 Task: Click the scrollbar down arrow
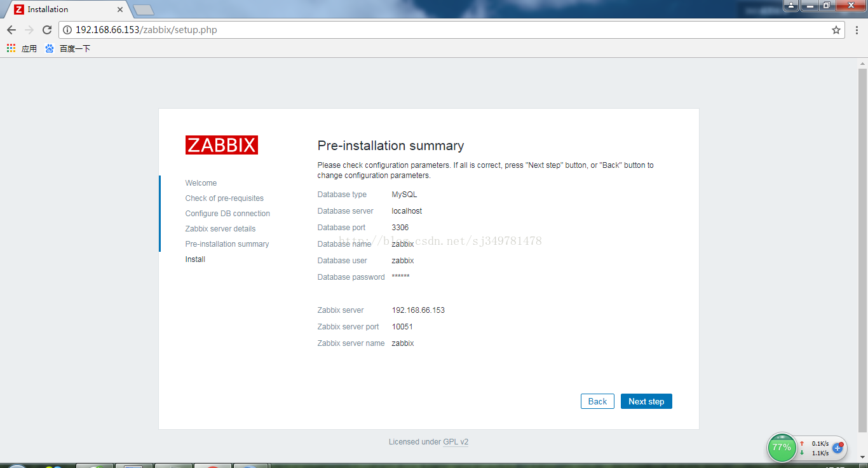[863, 457]
